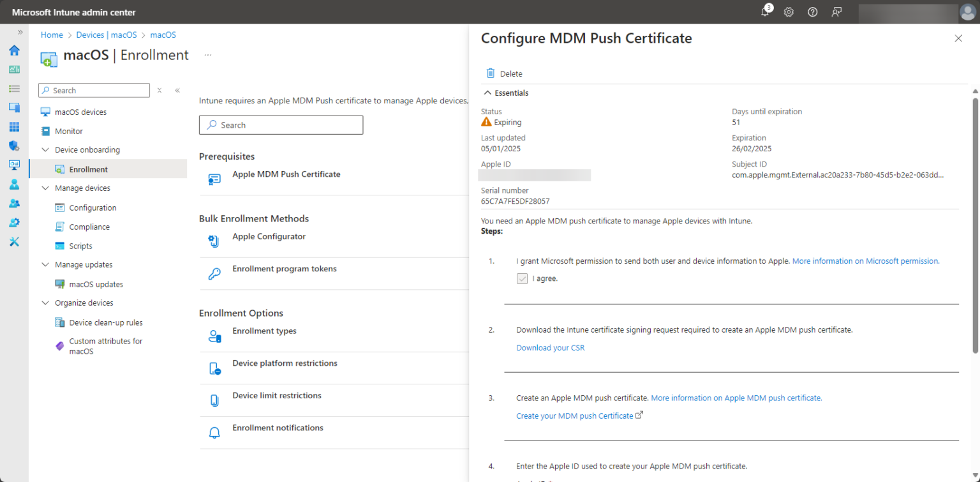Viewport: 980px width, 482px height.
Task: Open Reports monitor icon in the left rail
Action: tap(14, 165)
